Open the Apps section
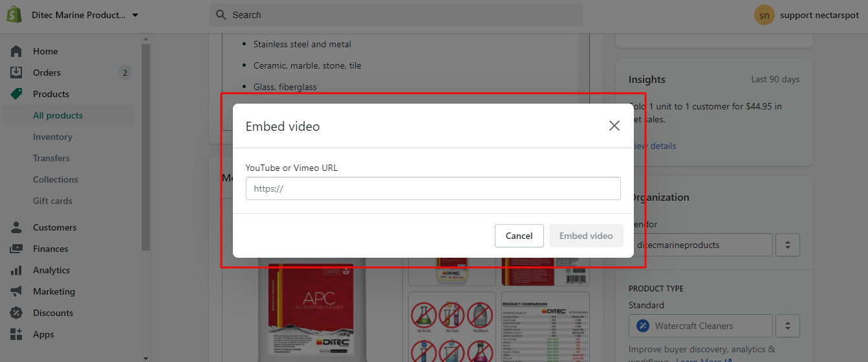868x362 pixels. pyautogui.click(x=43, y=334)
